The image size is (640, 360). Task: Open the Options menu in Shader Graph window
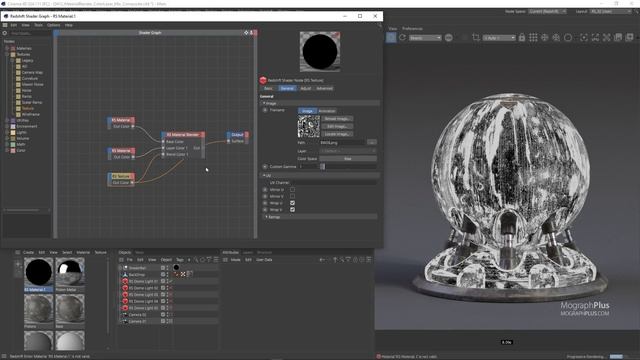pyautogui.click(x=53, y=25)
